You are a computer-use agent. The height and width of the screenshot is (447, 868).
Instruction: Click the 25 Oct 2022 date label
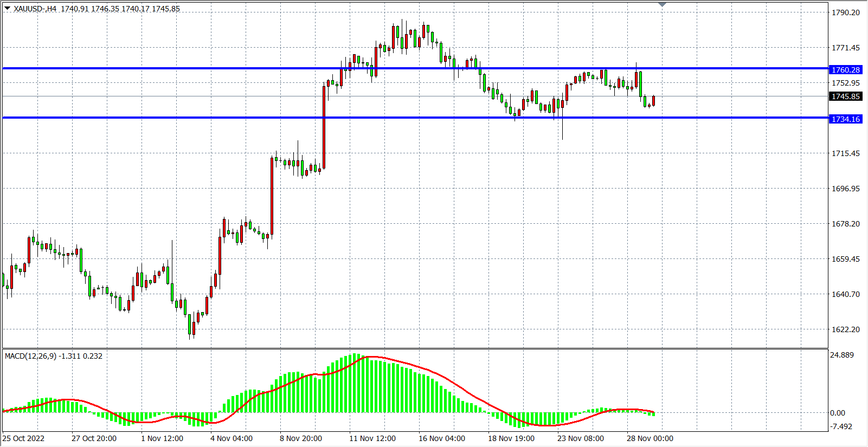pos(24,438)
